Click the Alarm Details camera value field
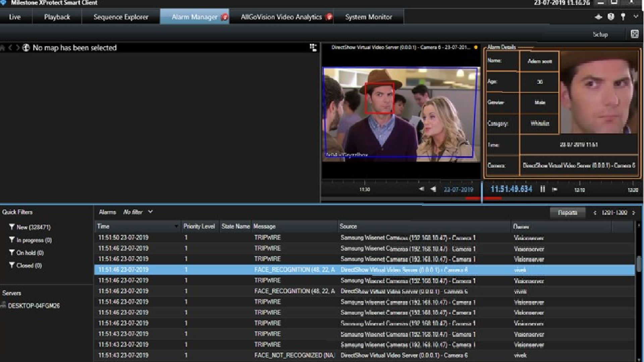 tap(579, 166)
